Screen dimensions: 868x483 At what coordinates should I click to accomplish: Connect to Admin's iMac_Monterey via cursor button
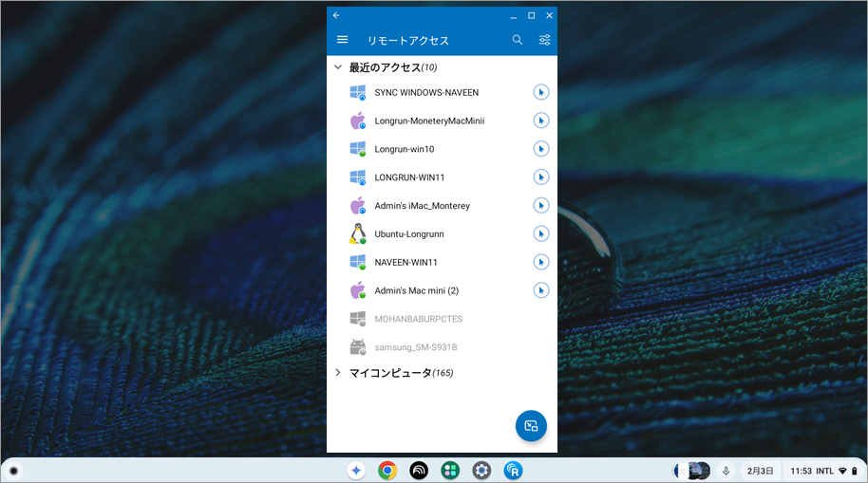pos(541,205)
